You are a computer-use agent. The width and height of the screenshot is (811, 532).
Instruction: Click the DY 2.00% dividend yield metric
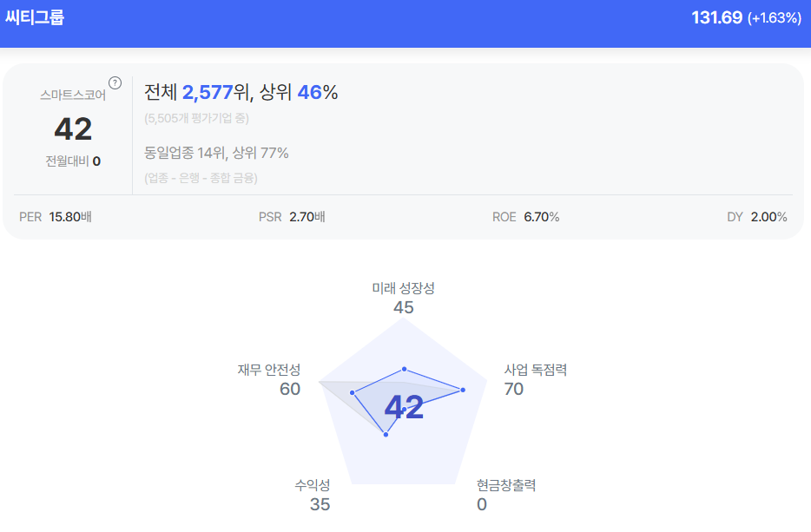(x=756, y=217)
